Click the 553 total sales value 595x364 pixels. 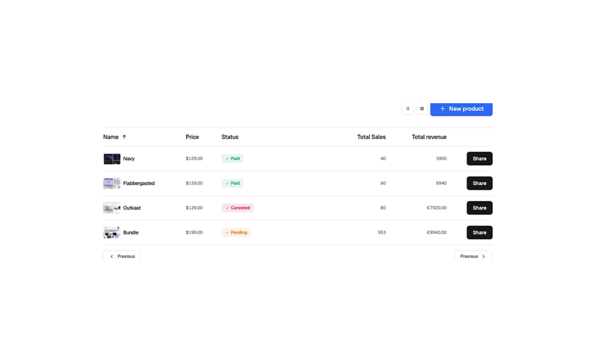click(x=382, y=233)
